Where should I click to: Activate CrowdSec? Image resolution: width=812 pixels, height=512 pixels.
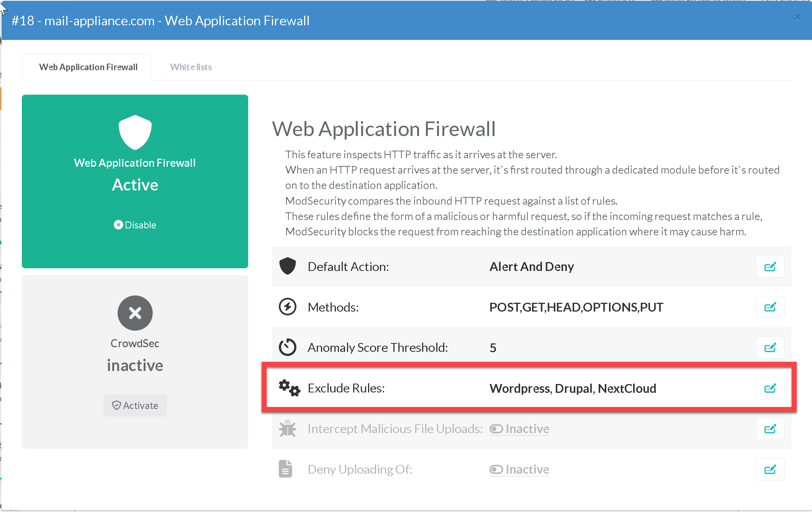point(135,405)
